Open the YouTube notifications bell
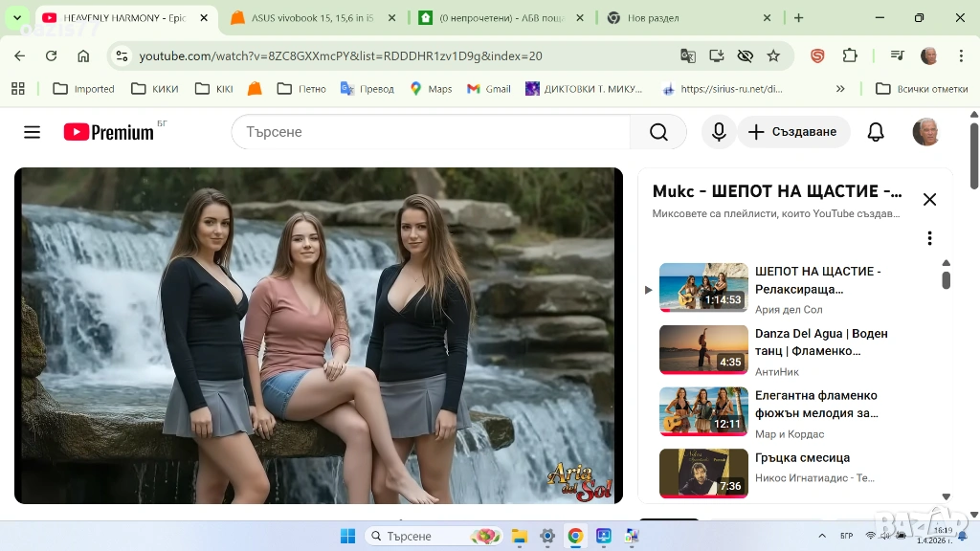 875,132
